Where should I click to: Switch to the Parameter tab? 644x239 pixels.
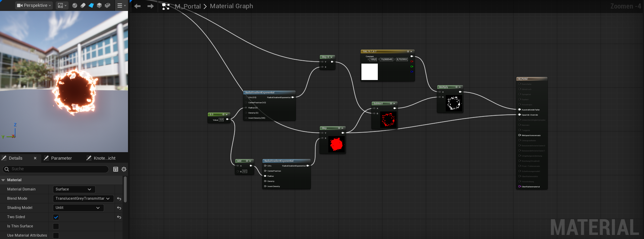61,158
